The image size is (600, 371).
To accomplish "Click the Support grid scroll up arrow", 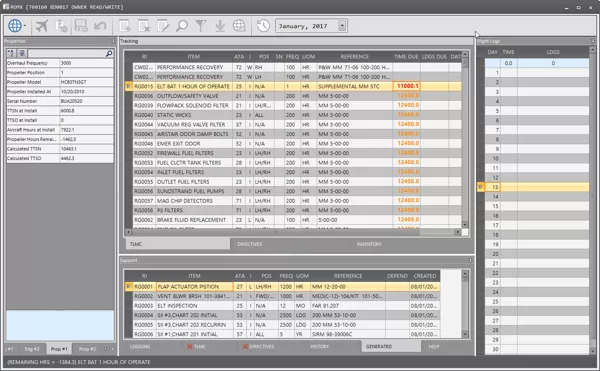I will pyautogui.click(x=465, y=274).
